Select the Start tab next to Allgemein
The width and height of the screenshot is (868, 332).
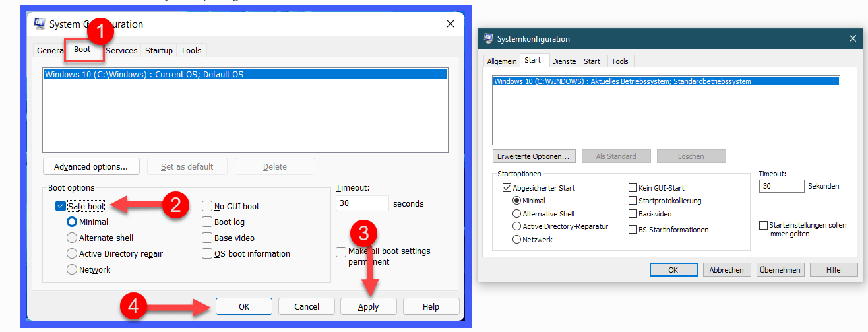(x=533, y=60)
